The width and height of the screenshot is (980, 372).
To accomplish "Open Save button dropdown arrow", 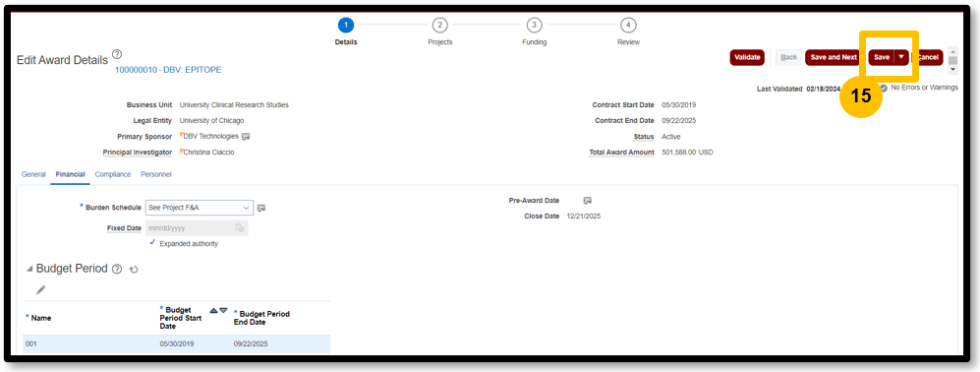I will click(900, 57).
